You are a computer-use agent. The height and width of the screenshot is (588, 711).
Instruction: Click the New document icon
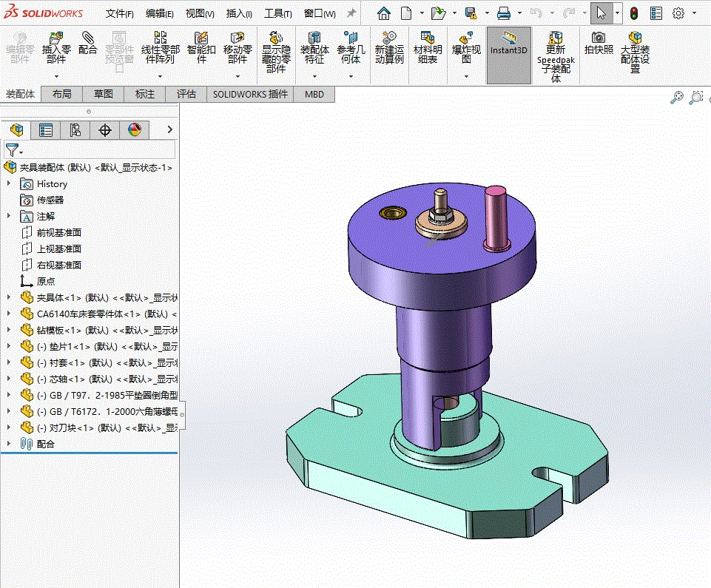(x=406, y=13)
